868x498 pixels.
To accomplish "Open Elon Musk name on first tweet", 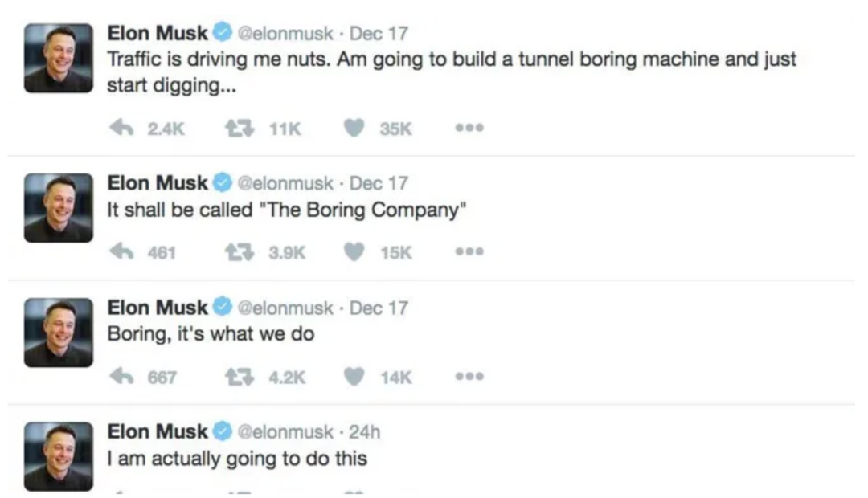I will pyautogui.click(x=158, y=34).
